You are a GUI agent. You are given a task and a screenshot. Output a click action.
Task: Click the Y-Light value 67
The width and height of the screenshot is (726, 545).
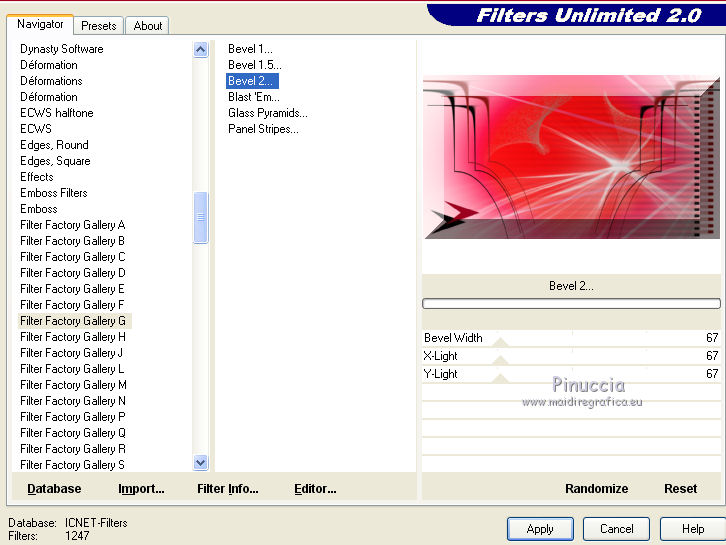(712, 374)
